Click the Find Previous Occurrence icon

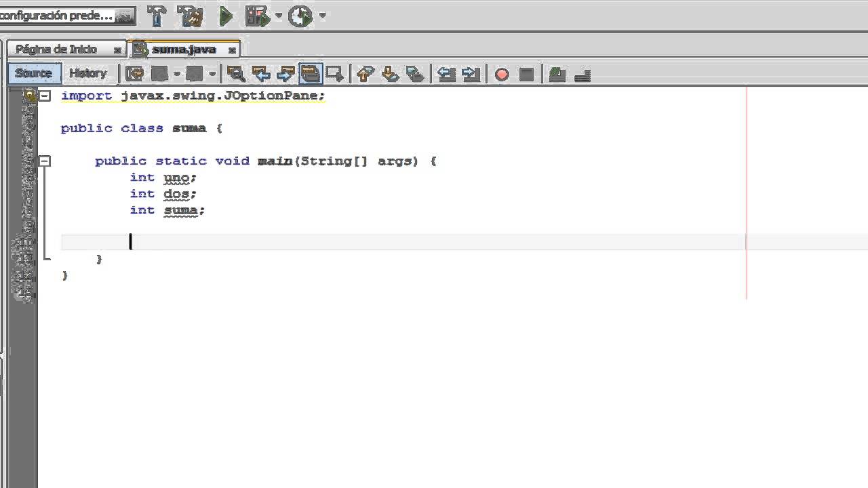[x=261, y=74]
